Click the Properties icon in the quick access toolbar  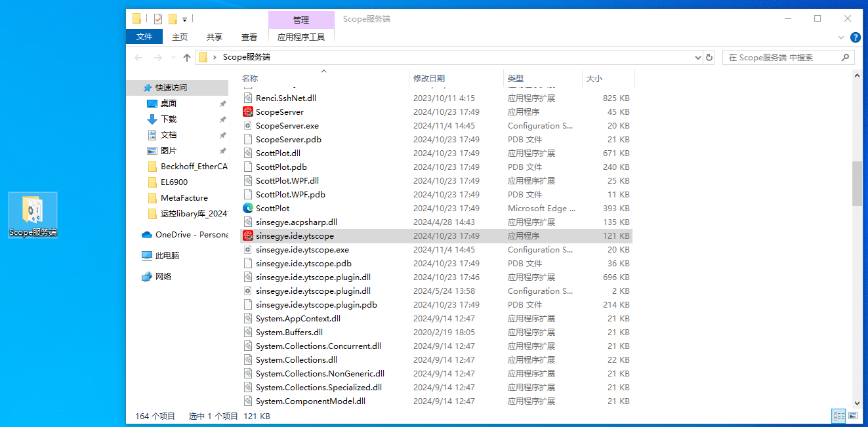click(157, 18)
